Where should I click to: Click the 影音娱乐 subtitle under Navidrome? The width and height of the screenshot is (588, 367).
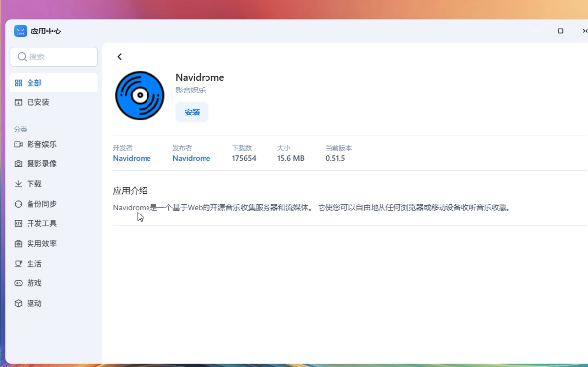click(191, 91)
